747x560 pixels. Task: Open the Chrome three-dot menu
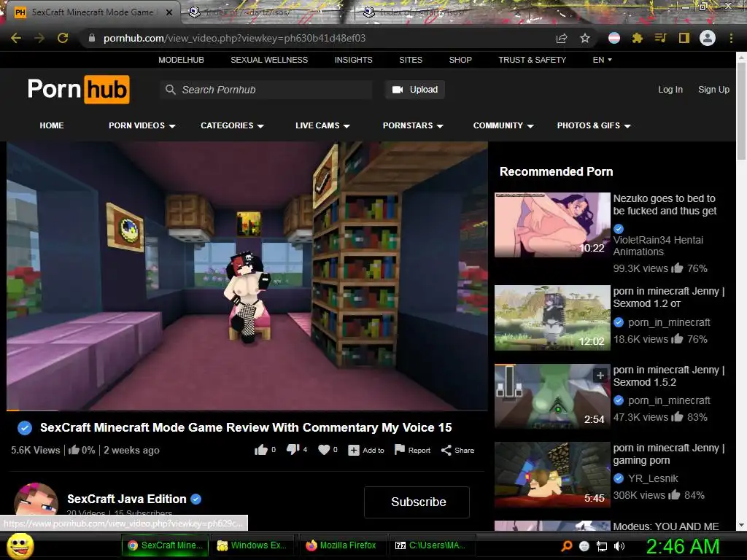point(731,38)
